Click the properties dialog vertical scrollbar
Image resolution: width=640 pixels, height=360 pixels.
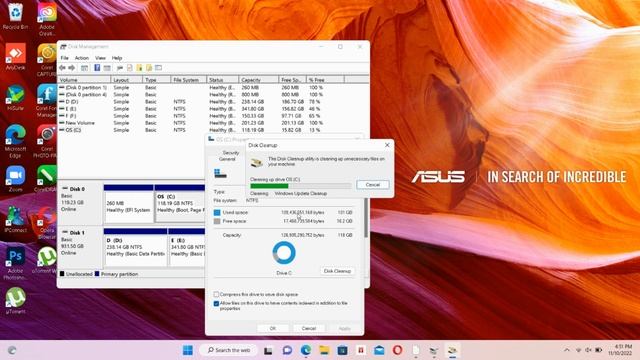point(366,218)
